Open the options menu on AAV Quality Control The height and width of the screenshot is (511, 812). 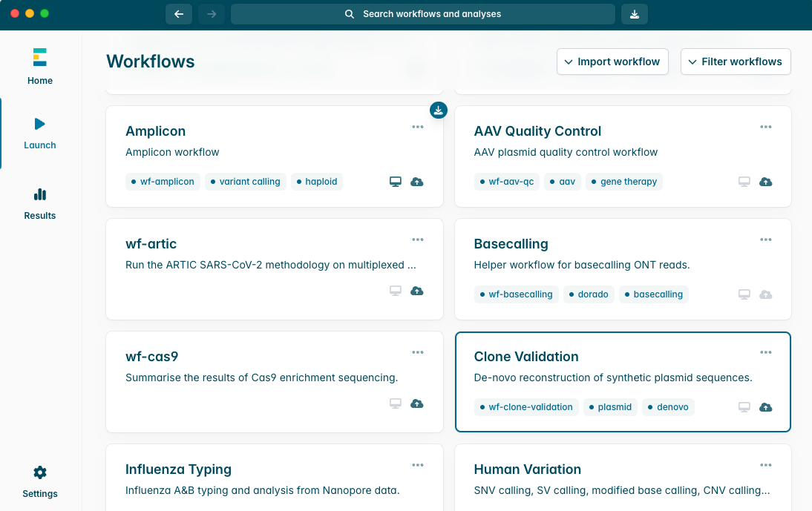(765, 127)
